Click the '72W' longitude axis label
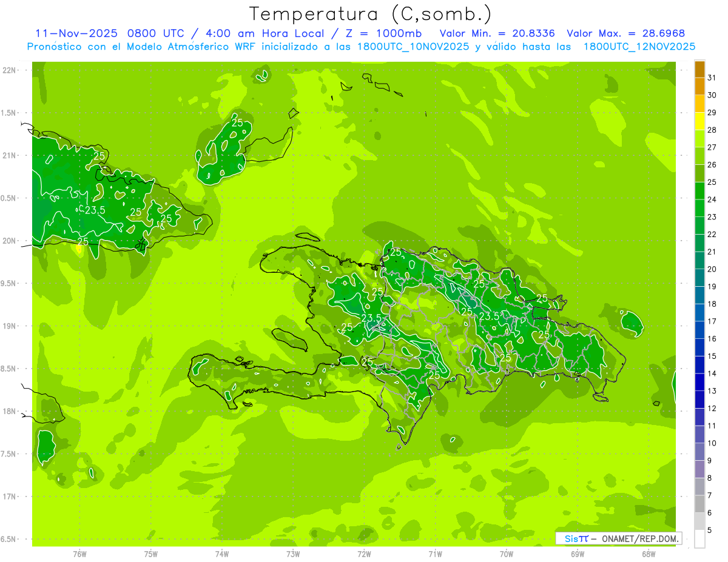This screenshot has height=562, width=728. pyautogui.click(x=364, y=554)
